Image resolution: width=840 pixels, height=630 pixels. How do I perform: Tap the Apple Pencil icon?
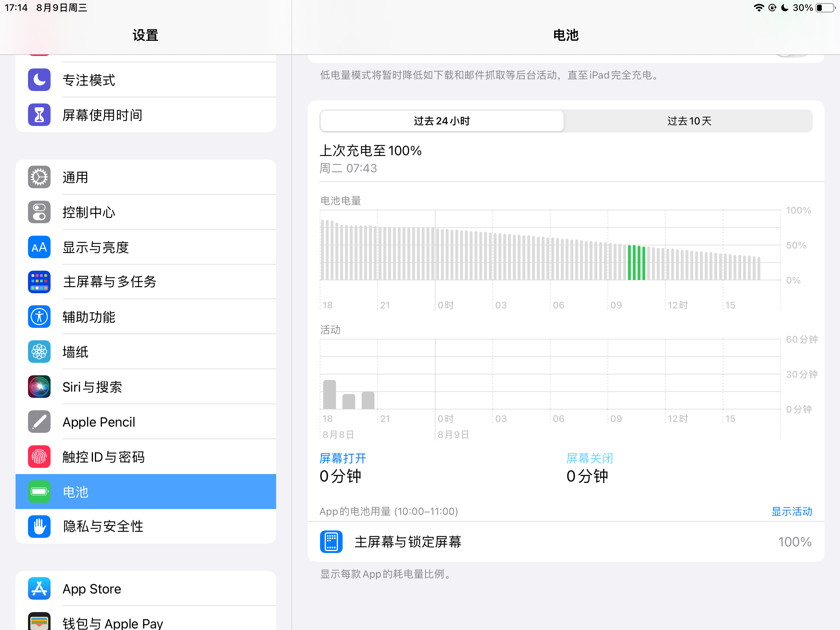pyautogui.click(x=39, y=422)
